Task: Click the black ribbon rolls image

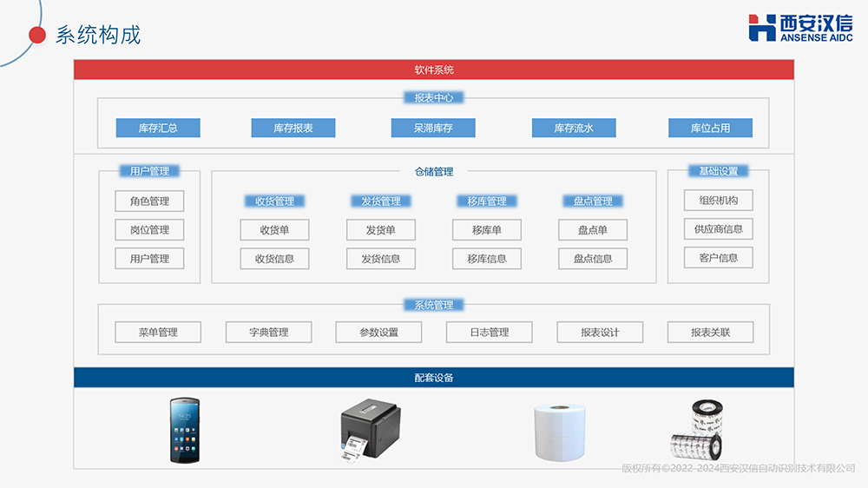Action: click(x=694, y=432)
